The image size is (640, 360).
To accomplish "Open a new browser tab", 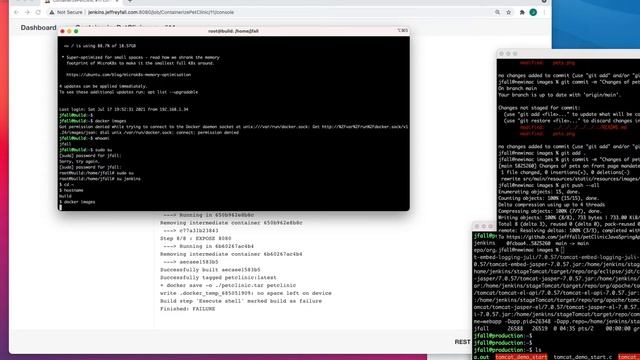I will coord(130,1).
